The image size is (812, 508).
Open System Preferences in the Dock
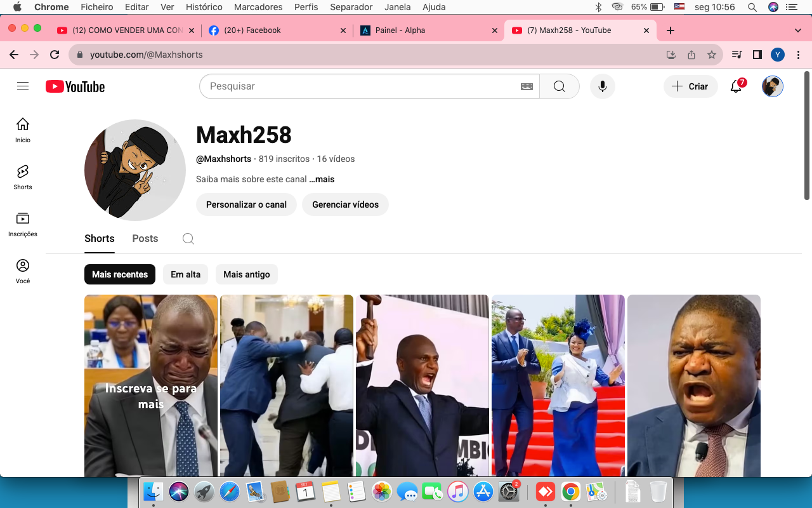click(509, 491)
